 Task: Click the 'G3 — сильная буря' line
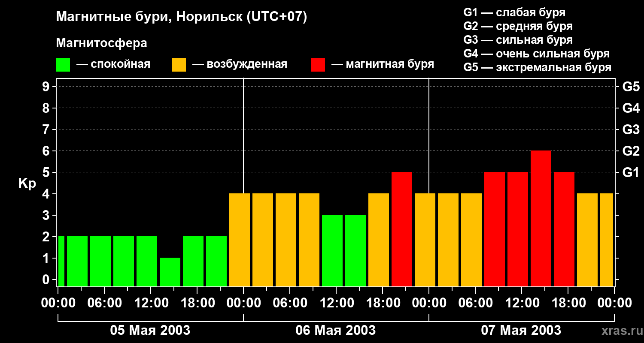(518, 40)
